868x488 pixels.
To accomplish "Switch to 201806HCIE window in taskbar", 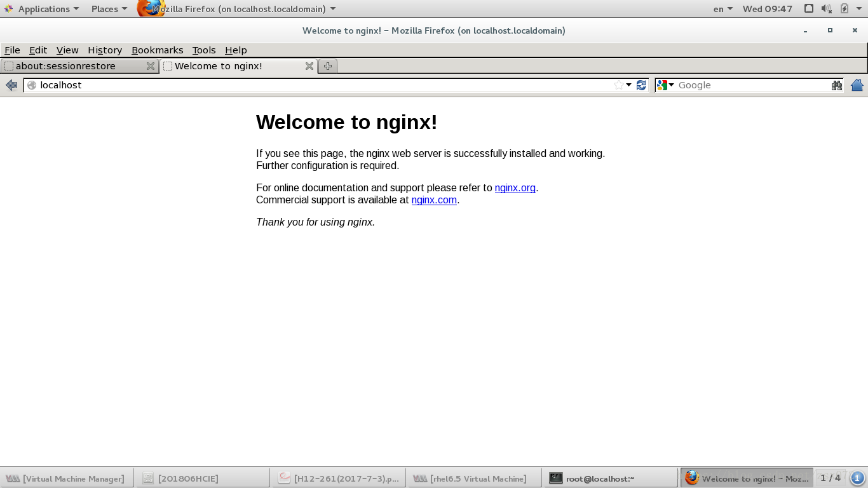I will point(202,478).
